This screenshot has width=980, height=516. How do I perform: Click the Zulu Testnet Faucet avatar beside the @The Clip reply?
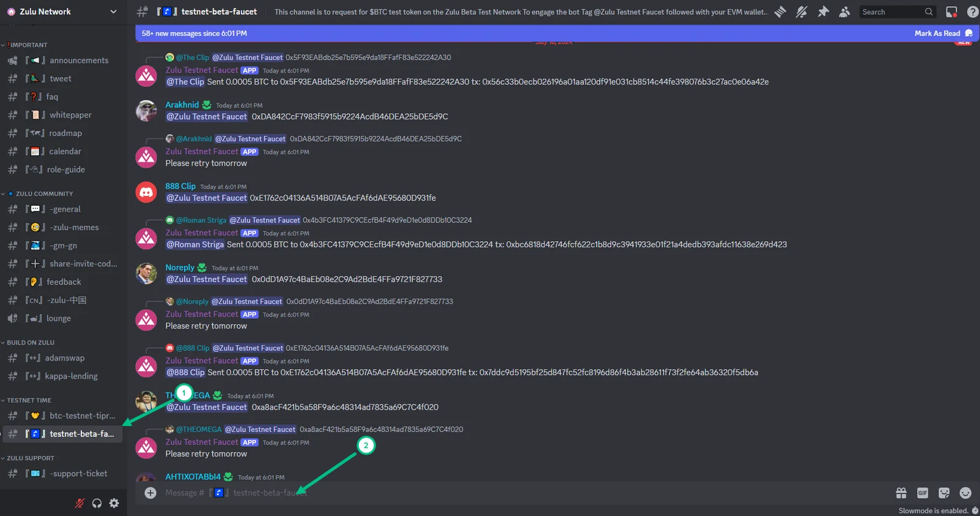click(x=146, y=76)
